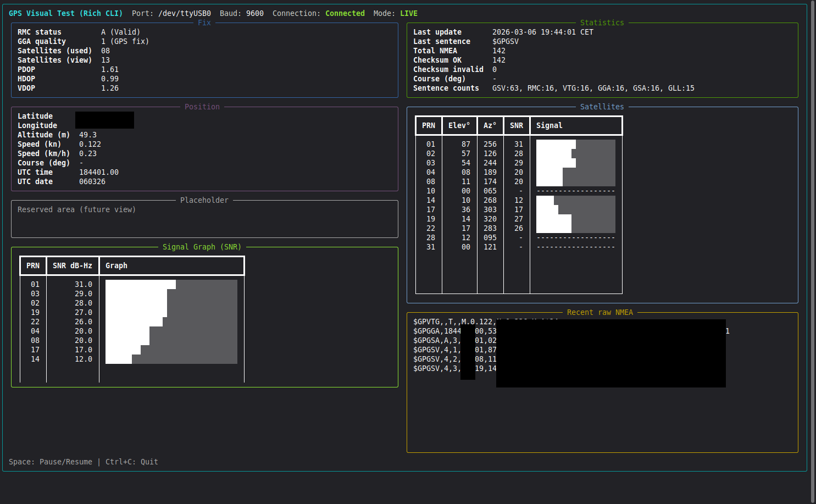The width and height of the screenshot is (816, 504).
Task: Click the Sentence counts value line
Action: pyautogui.click(x=593, y=88)
